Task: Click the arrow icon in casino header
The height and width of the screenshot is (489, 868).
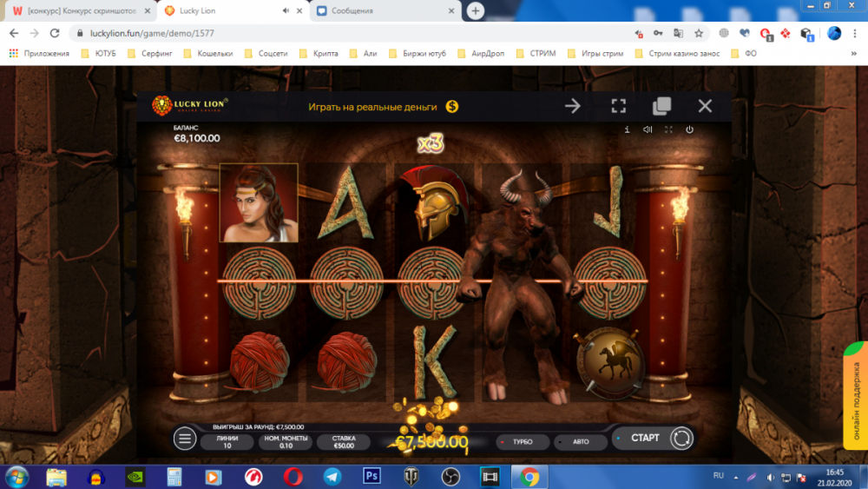Action: point(573,106)
